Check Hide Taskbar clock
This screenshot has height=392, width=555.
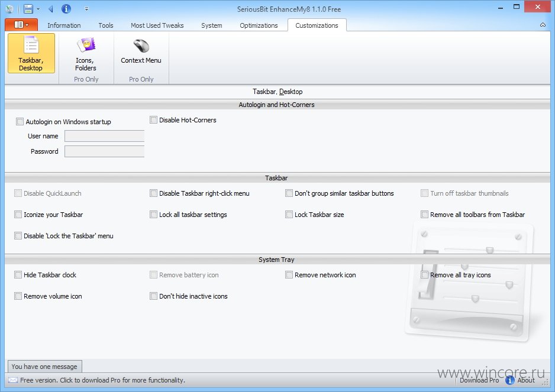pos(18,275)
